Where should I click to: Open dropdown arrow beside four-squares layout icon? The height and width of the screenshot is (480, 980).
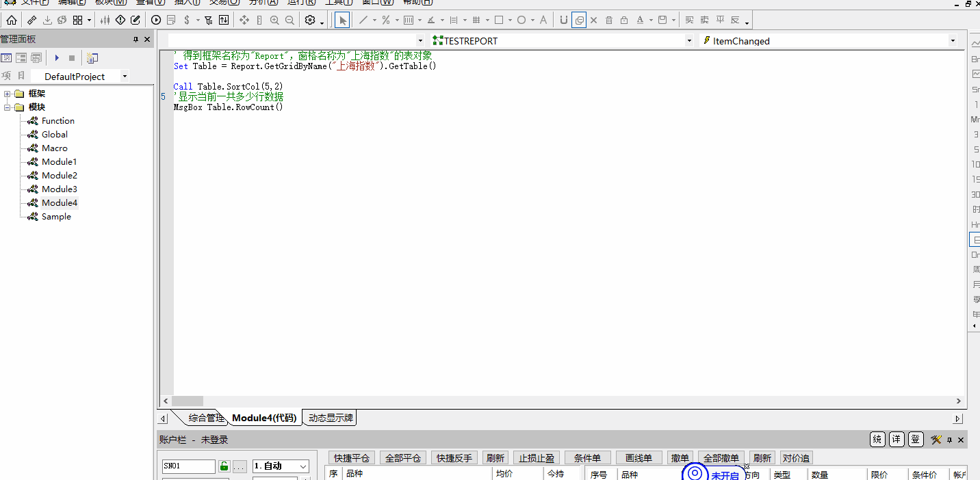[89, 21]
